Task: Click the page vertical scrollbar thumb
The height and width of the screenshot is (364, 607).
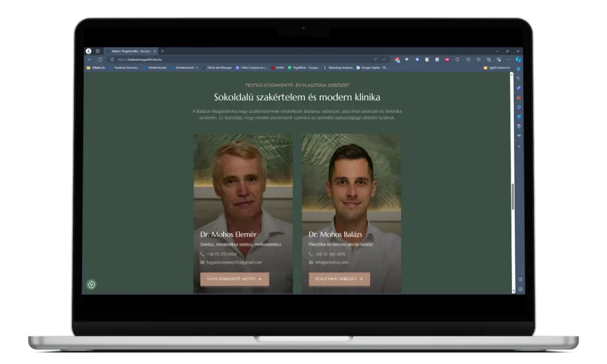Action: coord(512,196)
